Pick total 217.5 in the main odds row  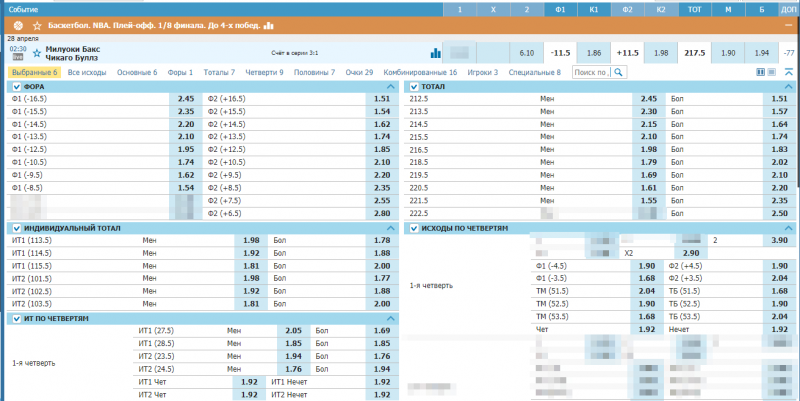tap(693, 52)
